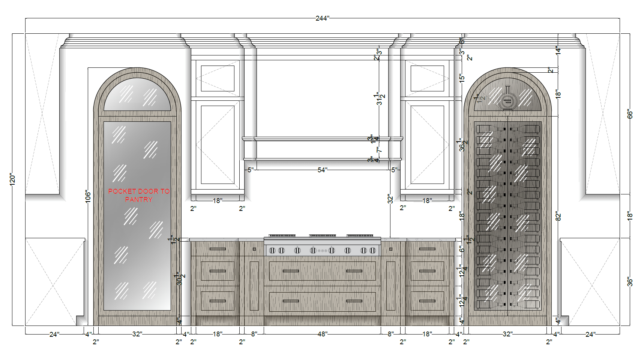The height and width of the screenshot is (351, 644).
Task: Click the arched glass transom above pantry door
Action: (137, 96)
